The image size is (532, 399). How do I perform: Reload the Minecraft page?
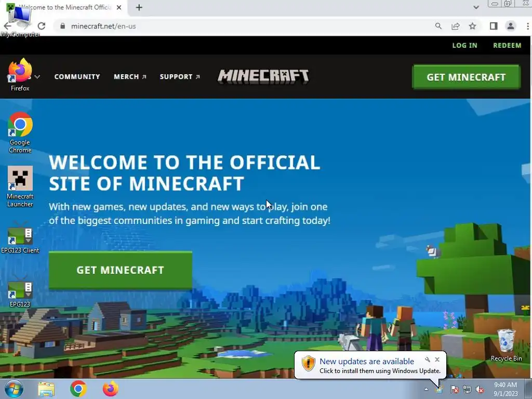(x=42, y=26)
